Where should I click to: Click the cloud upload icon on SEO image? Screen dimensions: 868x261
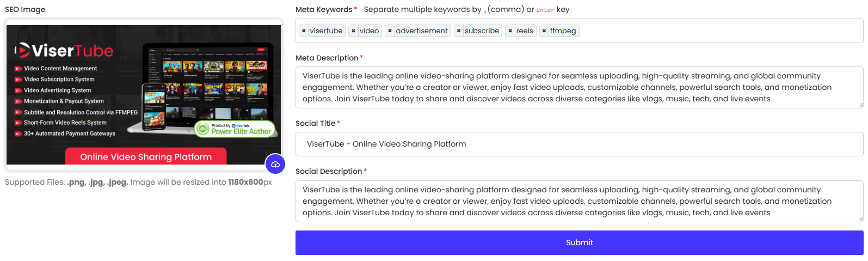coord(275,164)
